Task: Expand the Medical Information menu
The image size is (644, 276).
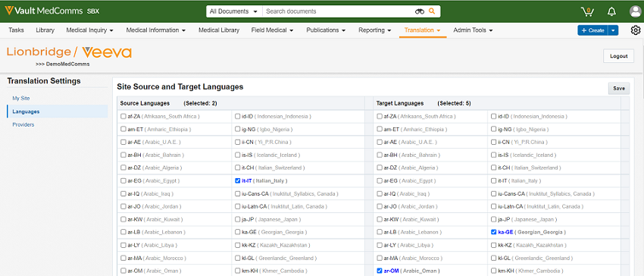Action: (x=155, y=30)
